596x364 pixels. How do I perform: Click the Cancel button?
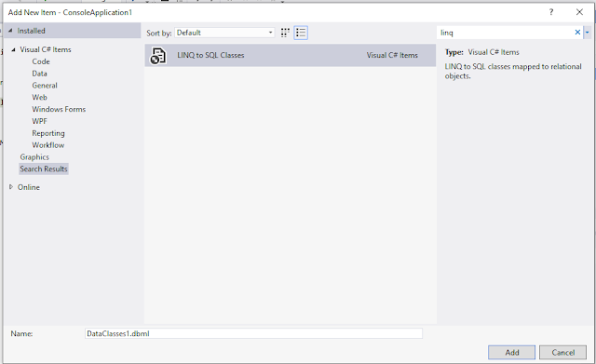[562, 352]
